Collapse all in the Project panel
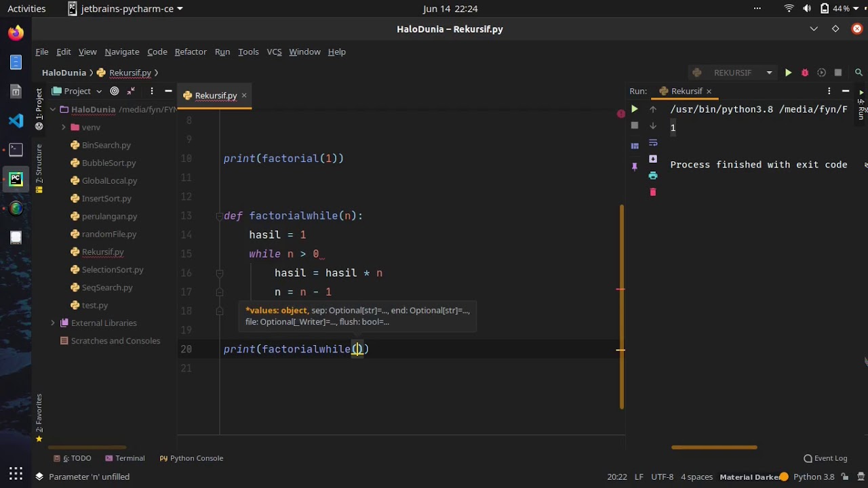 click(x=132, y=91)
